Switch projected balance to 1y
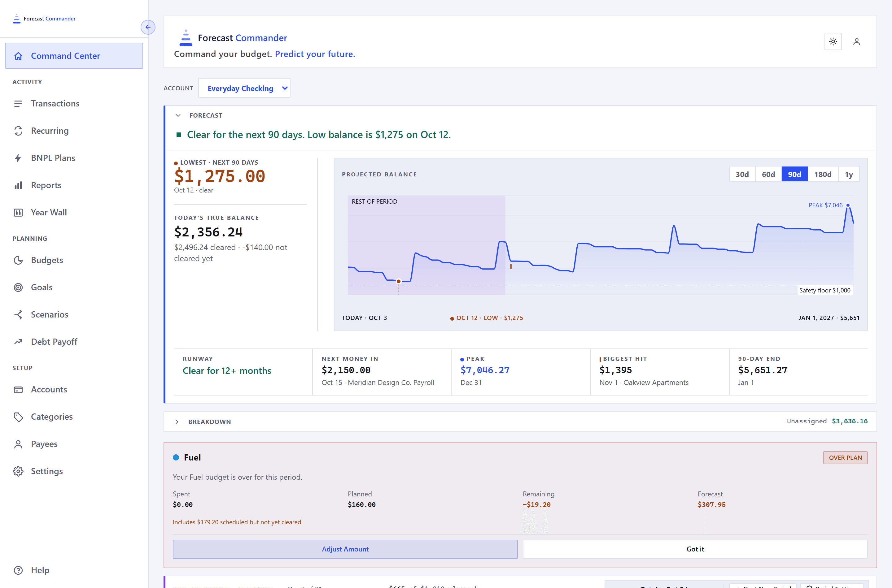892x588 pixels. [x=849, y=174]
